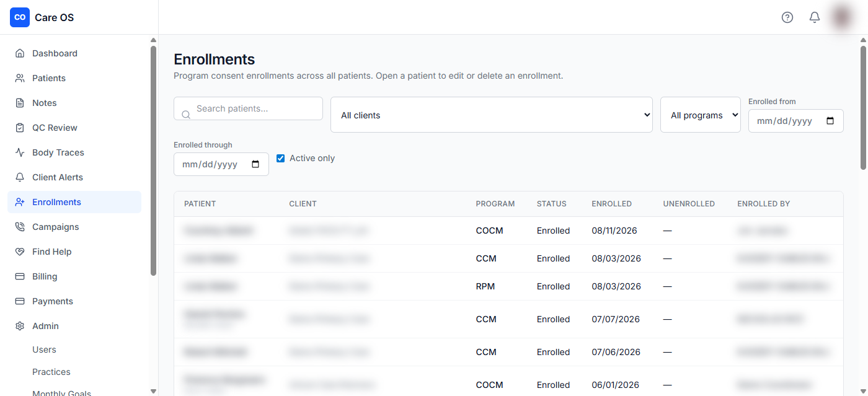Open Enrolled from calendar picker icon
868x396 pixels.
tap(830, 121)
